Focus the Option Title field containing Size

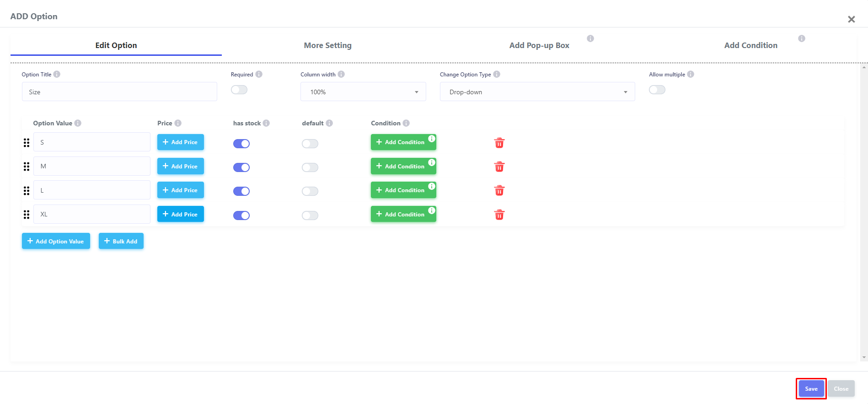pyautogui.click(x=119, y=92)
